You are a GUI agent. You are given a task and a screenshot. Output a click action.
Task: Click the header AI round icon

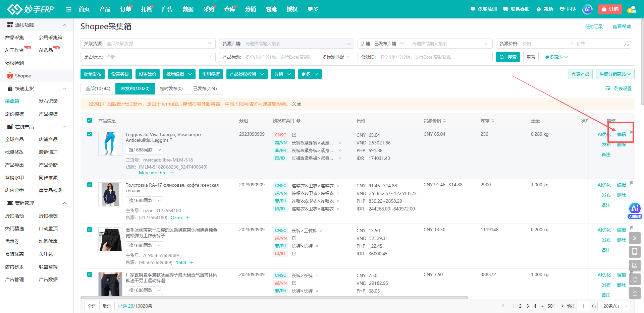tap(587, 9)
